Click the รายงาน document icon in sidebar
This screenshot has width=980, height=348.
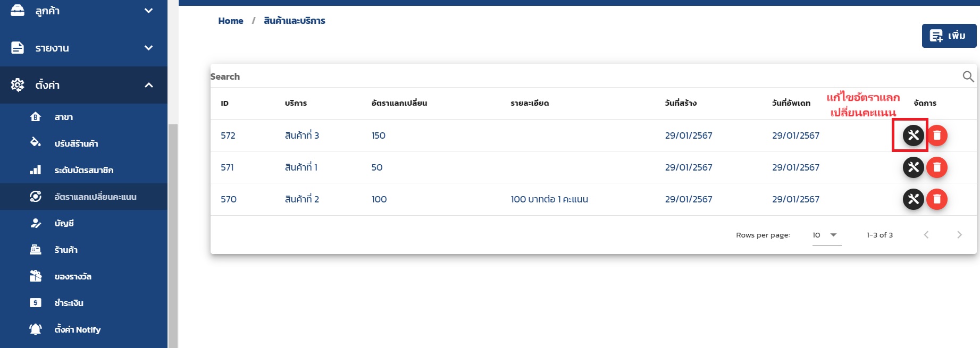click(18, 48)
